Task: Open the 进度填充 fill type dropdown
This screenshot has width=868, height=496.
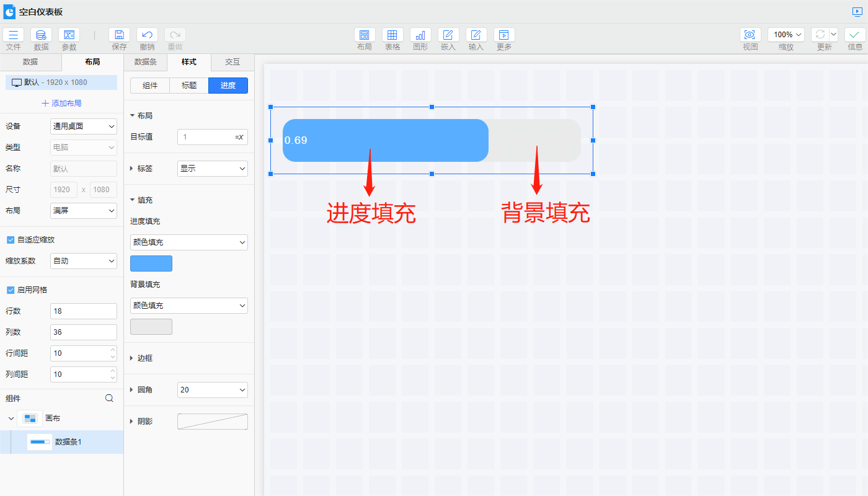Action: (x=188, y=242)
